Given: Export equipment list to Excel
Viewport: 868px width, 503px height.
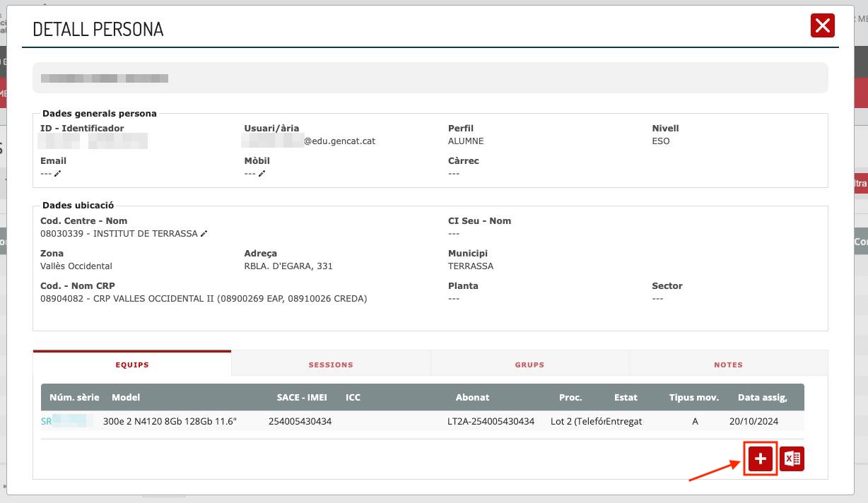Looking at the screenshot, I should [x=792, y=459].
